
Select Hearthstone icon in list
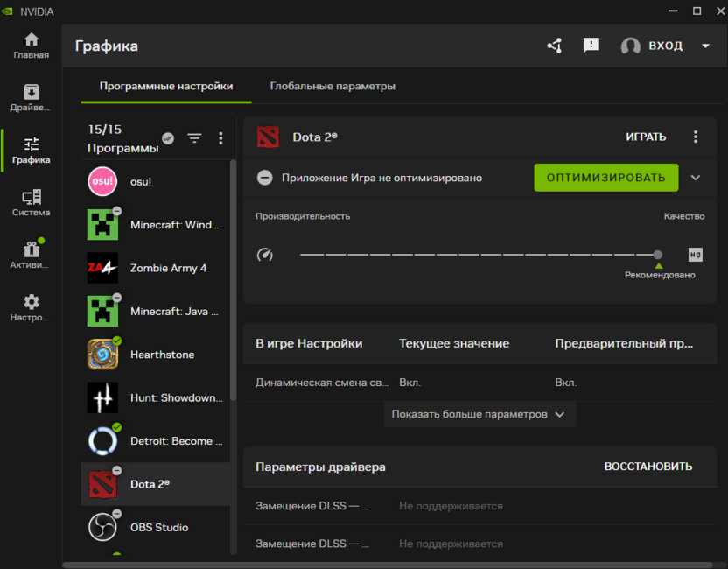[102, 354]
